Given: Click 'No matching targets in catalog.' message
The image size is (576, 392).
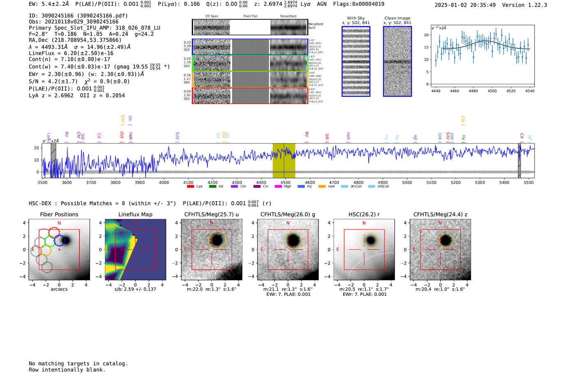Looking at the screenshot, I should click(78, 364).
